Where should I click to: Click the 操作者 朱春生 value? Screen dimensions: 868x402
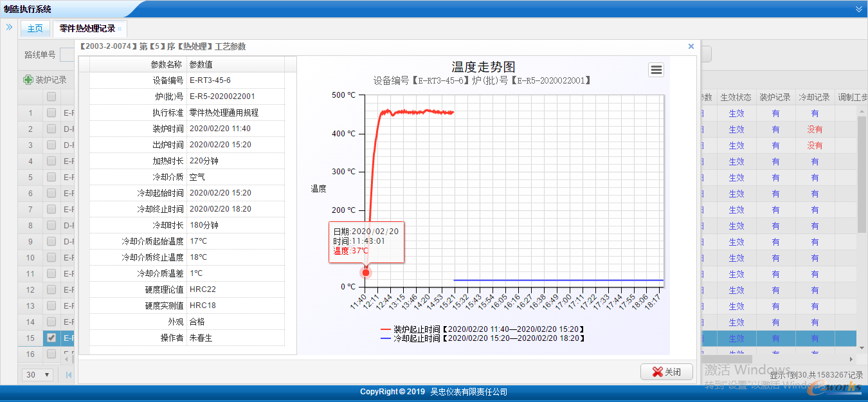point(201,338)
